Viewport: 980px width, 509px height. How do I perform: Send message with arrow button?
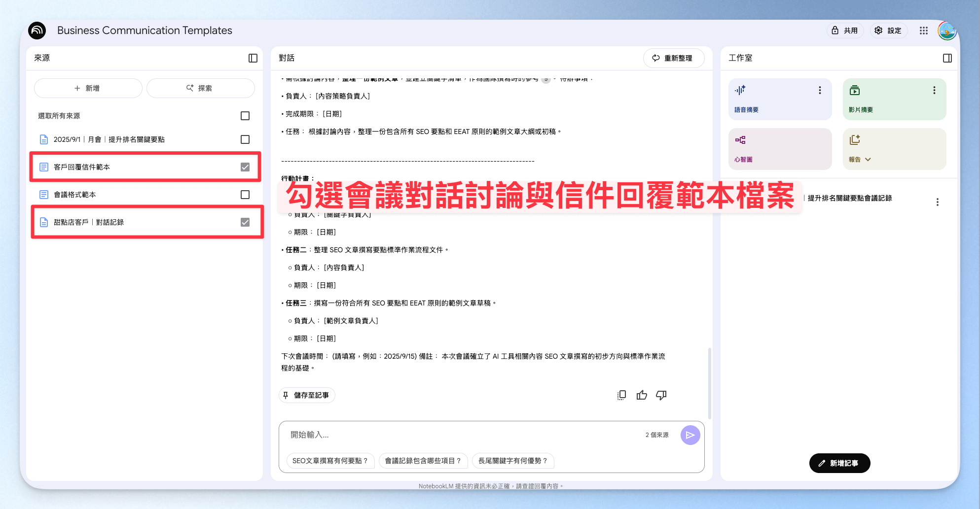690,435
